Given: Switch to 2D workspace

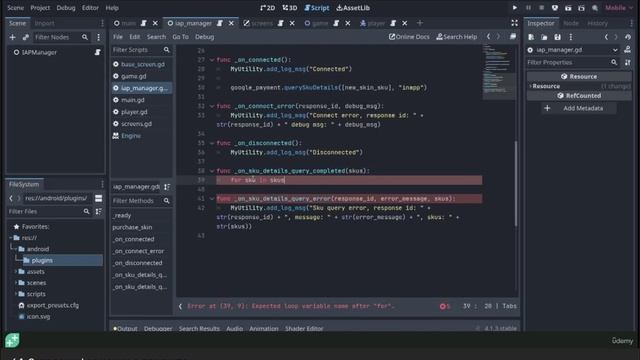Looking at the screenshot, I should 268,8.
